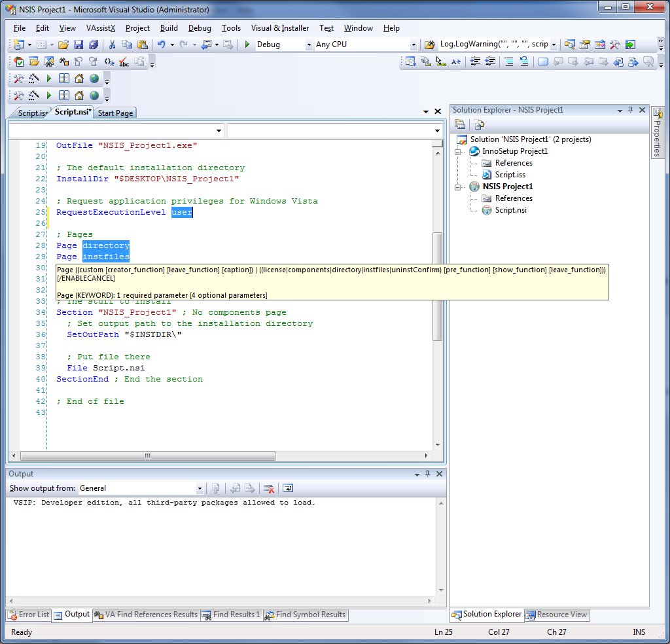The image size is (670, 644).
Task: Click Solution Explorer's Show All Files icon
Action: click(x=479, y=125)
